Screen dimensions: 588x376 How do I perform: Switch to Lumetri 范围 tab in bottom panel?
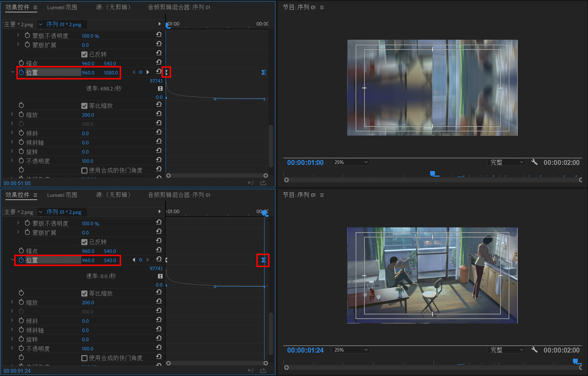click(x=62, y=195)
